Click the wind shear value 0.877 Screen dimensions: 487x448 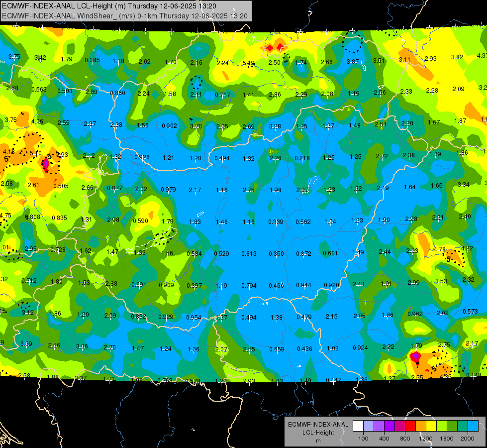(x=114, y=188)
